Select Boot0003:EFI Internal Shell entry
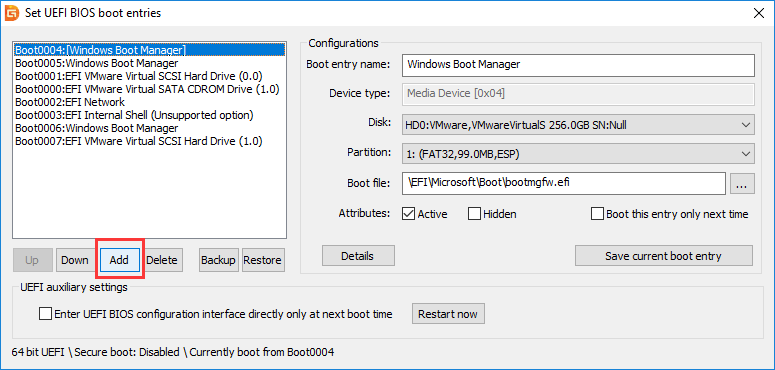 [x=149, y=115]
